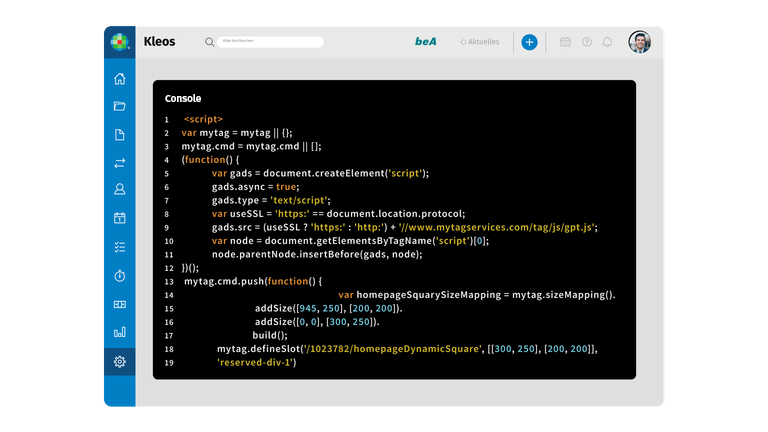Viewport: 768px width, 432px height.
Task: Open the contacts person icon
Action: tap(120, 190)
